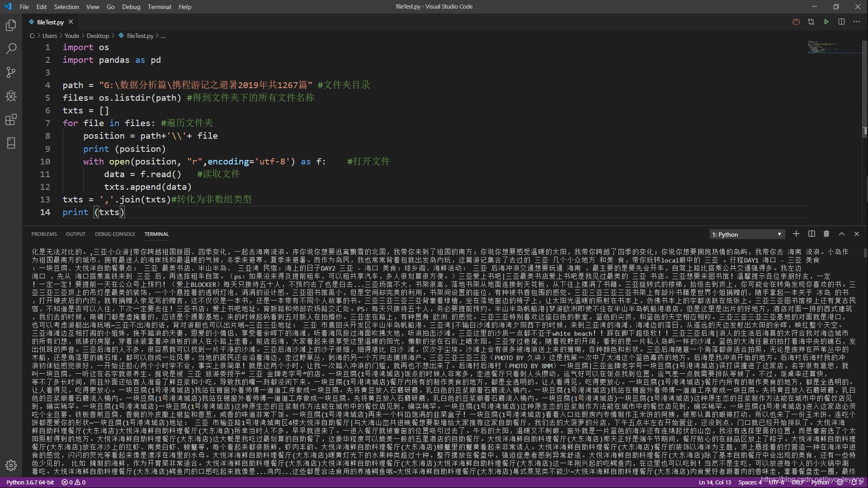Click errors and warnings count in status bar
The height and width of the screenshot is (488, 868).
click(x=74, y=482)
